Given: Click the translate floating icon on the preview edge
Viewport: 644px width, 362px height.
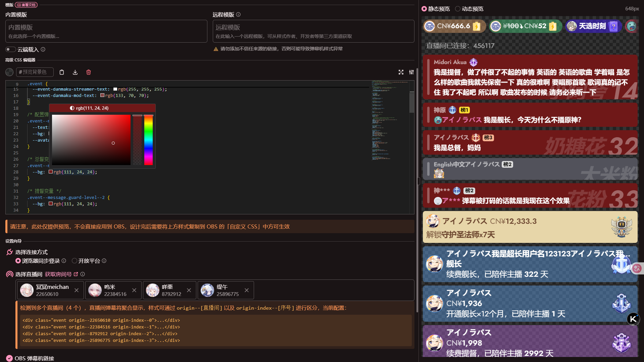Looking at the screenshot, I should coord(637,268).
